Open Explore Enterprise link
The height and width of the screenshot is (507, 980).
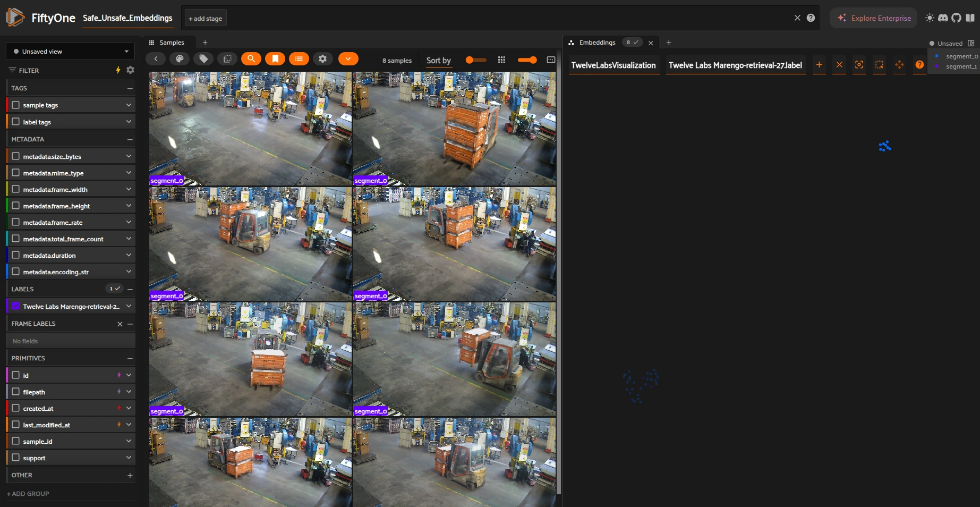pyautogui.click(x=874, y=18)
